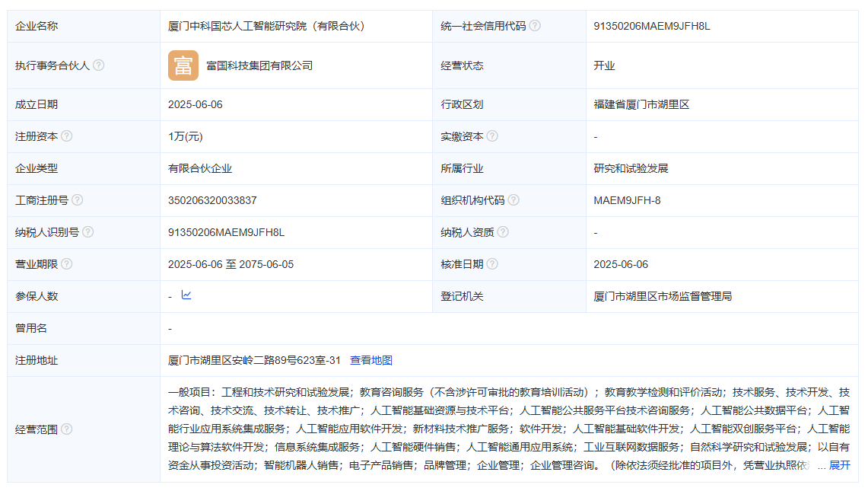Click help icon next to 注册资本
The height and width of the screenshot is (488, 868).
pos(66,136)
